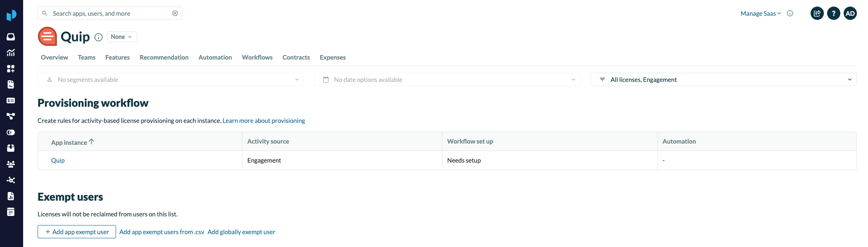Screen dimensions: 868x247
Task: Switch to the Contracts tab
Action: 296,58
